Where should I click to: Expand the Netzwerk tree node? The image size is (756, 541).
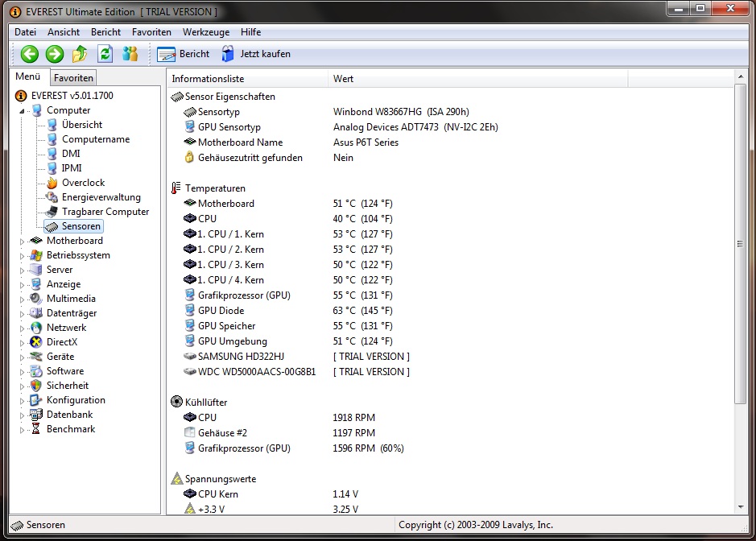(22, 328)
